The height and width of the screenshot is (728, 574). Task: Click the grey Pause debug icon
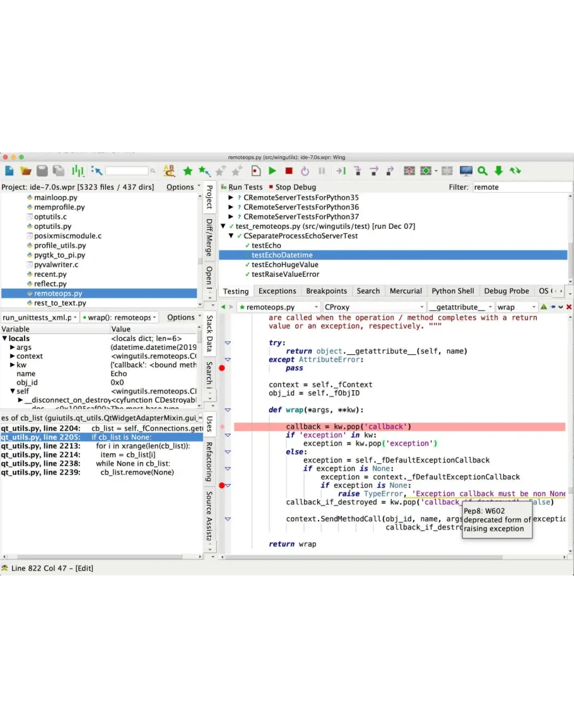click(x=322, y=171)
